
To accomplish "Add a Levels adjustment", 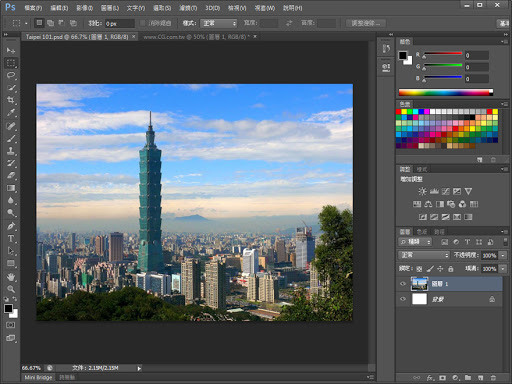I will click(434, 191).
